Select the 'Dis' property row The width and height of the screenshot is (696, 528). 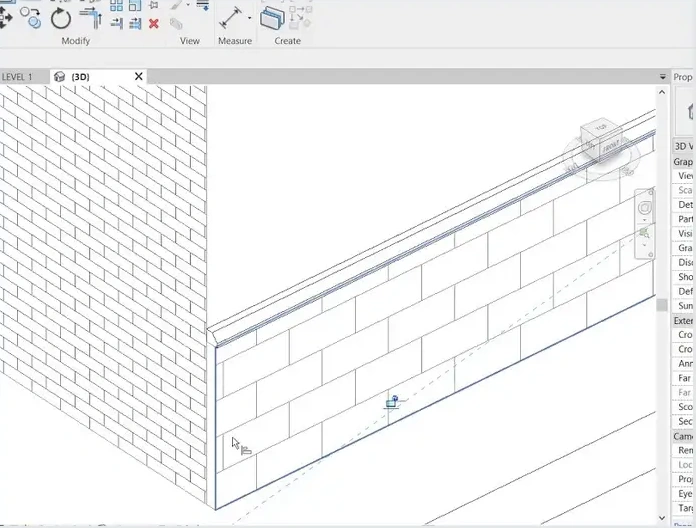click(x=684, y=262)
